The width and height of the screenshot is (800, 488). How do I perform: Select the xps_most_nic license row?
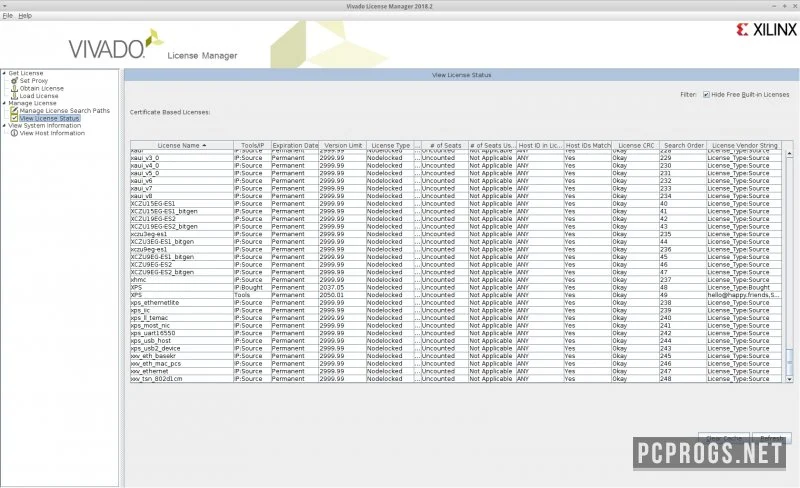coord(456,326)
